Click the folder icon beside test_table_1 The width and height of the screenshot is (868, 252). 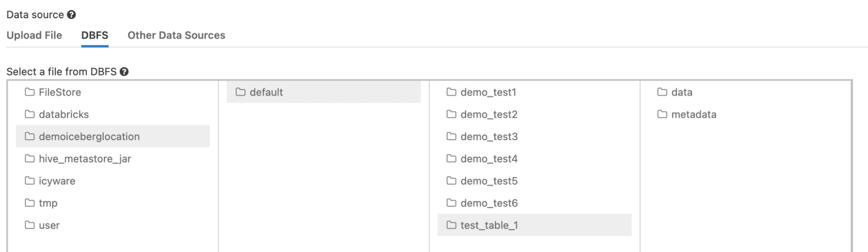[x=450, y=225]
